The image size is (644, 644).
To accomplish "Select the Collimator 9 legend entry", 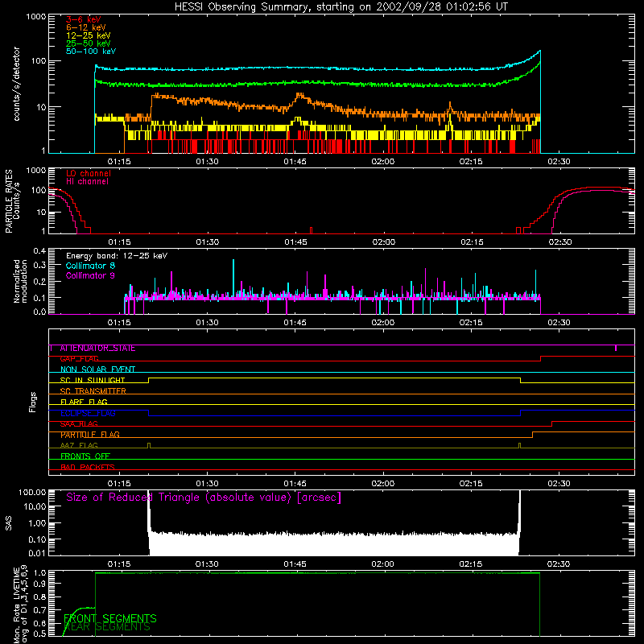I will coord(90,275).
